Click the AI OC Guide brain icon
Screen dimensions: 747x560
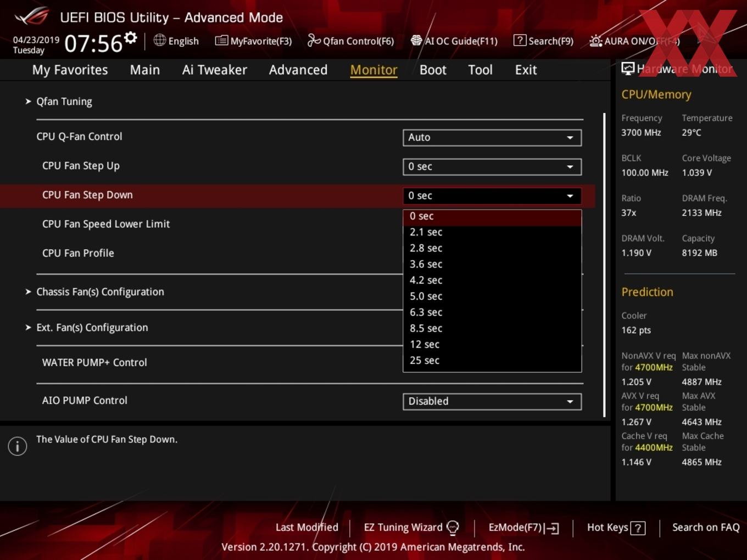[416, 41]
